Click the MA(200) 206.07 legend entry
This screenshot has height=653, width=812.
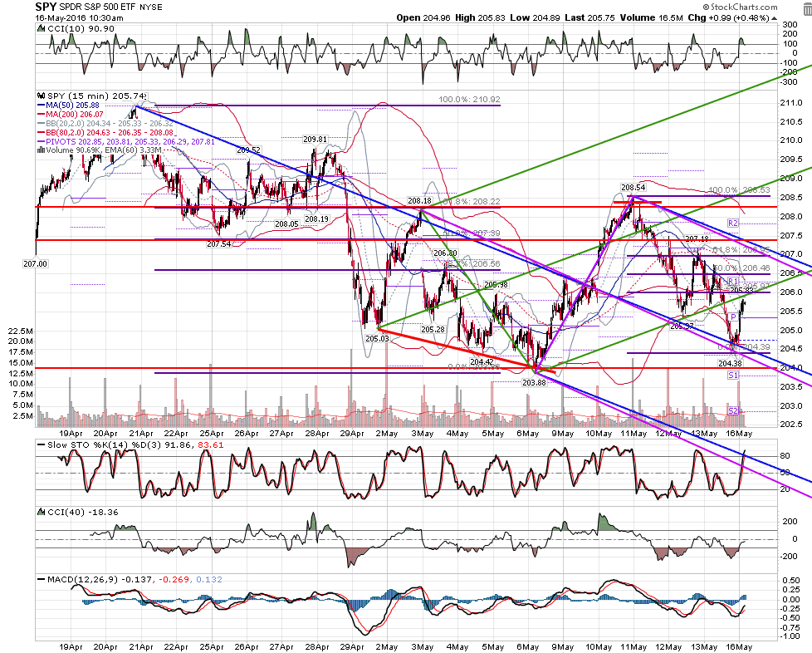[x=70, y=114]
